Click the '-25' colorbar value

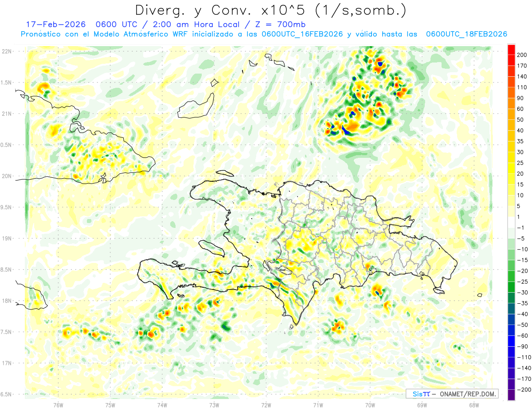tap(522, 282)
